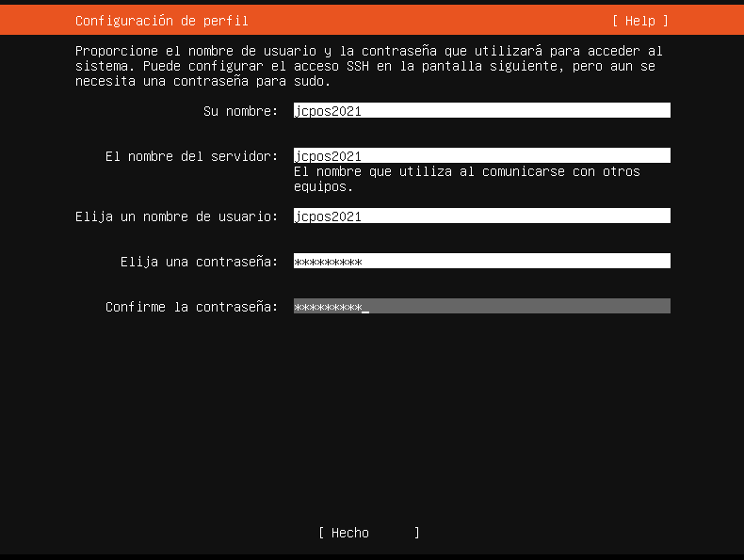Screen dimensions: 744x560
Task: Click the masked asterisks in Elija una contraseña
Action: point(328,262)
